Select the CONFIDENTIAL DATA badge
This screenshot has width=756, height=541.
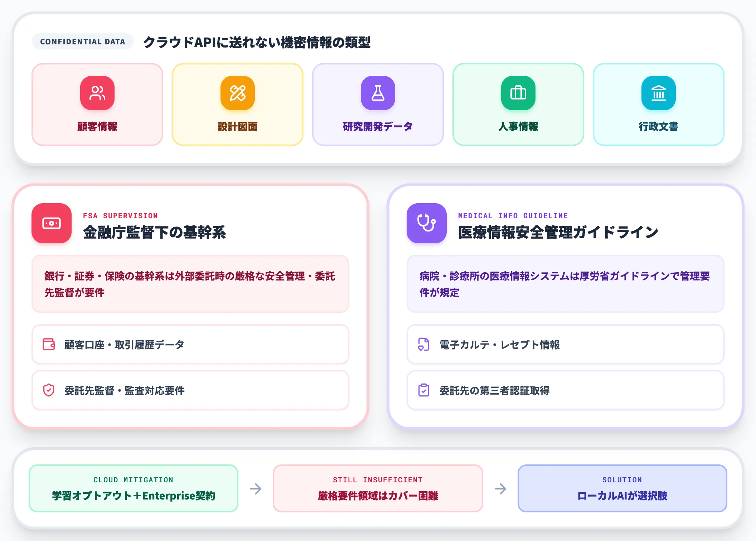tap(83, 42)
